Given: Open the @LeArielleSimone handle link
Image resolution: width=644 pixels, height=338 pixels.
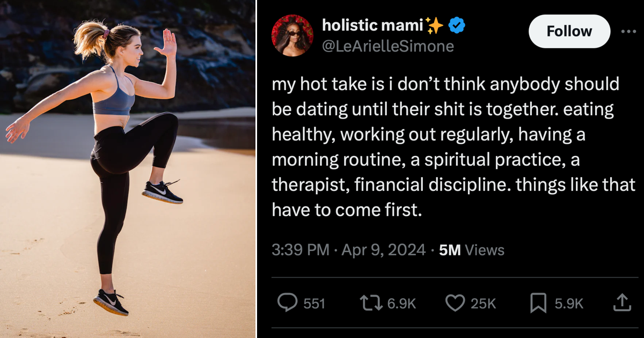Looking at the screenshot, I should (387, 46).
